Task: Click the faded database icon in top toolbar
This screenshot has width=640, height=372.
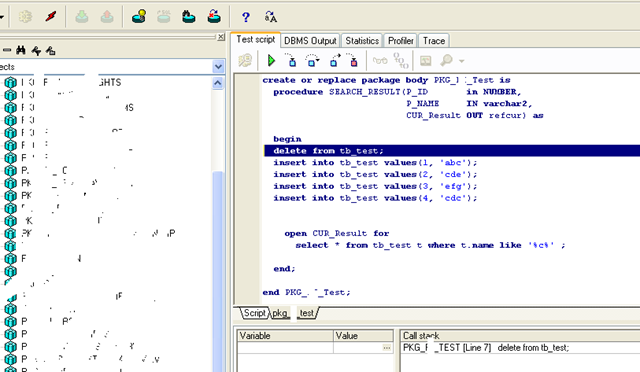Action: coord(164,17)
